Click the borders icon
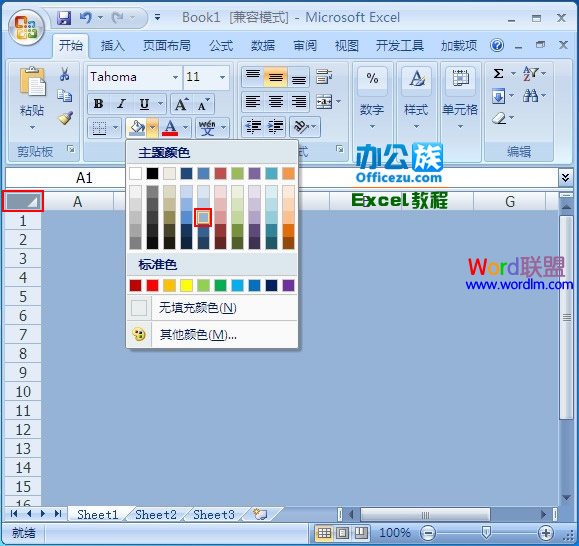 click(99, 128)
